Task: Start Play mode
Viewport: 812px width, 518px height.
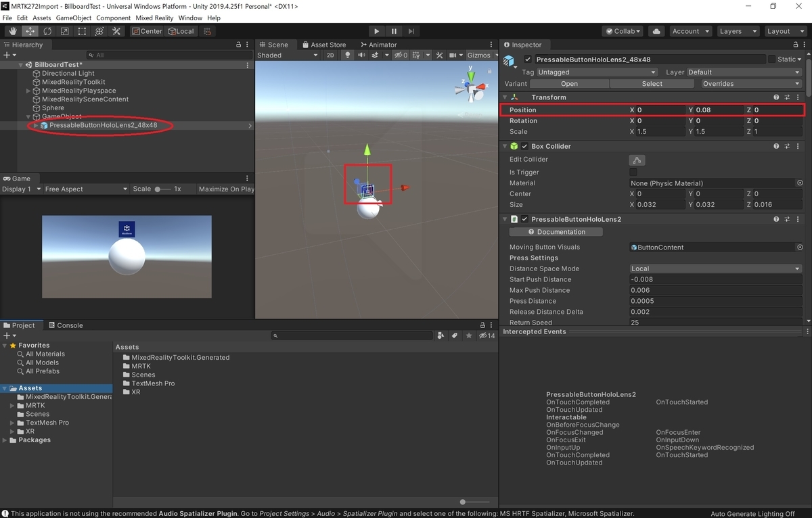Action: pyautogui.click(x=377, y=31)
